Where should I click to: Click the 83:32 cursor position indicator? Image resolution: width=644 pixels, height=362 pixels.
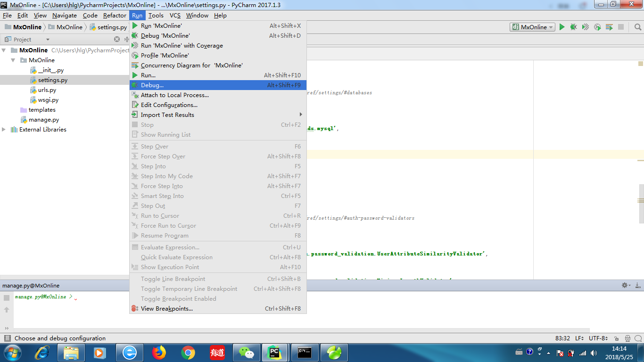(x=562, y=338)
